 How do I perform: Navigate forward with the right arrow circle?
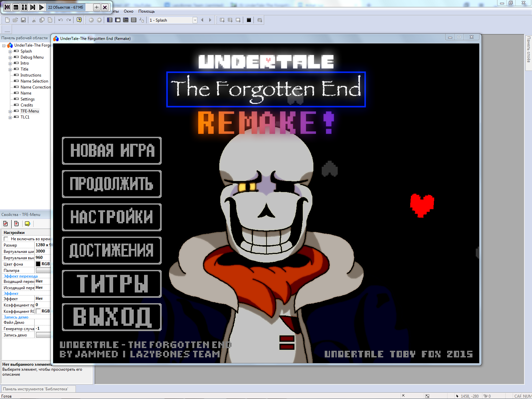[x=99, y=20]
